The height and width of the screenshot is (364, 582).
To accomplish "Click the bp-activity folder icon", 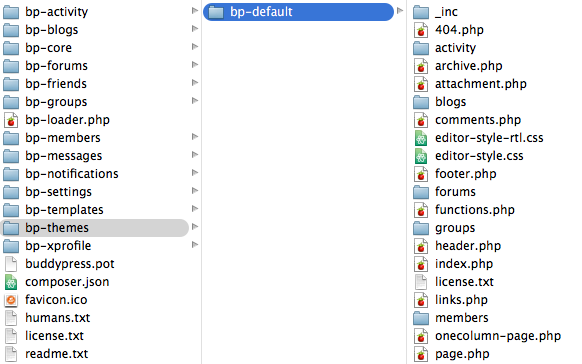I will pyautogui.click(x=11, y=12).
